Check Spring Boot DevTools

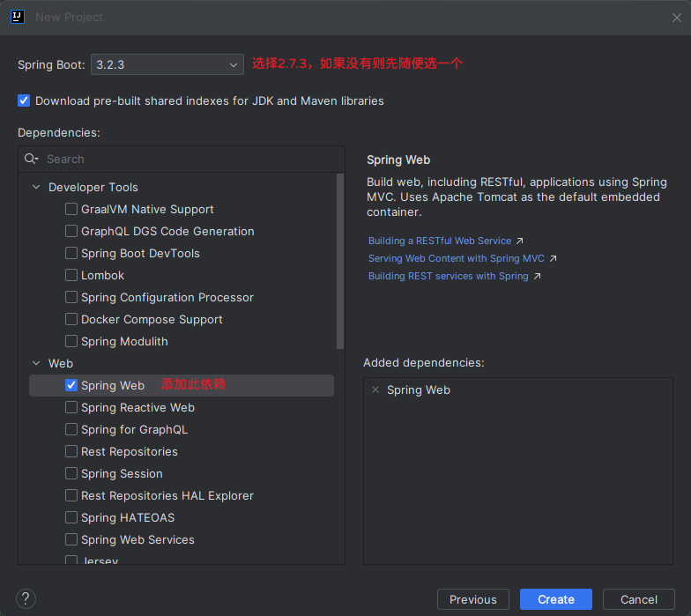71,253
